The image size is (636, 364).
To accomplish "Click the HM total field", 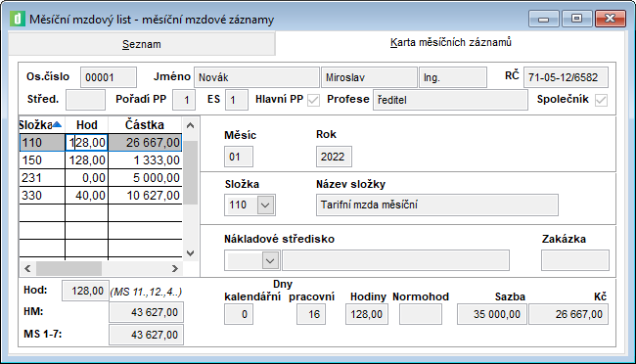I will coord(146,312).
